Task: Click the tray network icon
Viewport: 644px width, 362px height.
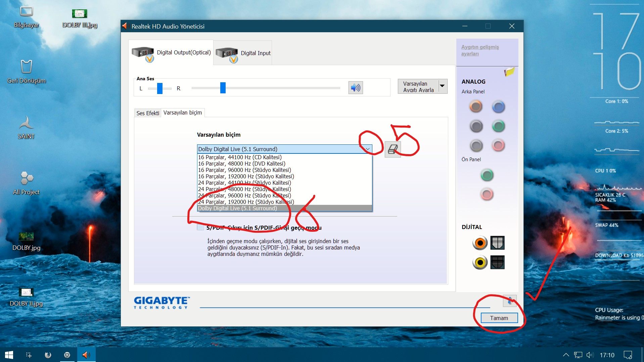Action: click(x=578, y=355)
